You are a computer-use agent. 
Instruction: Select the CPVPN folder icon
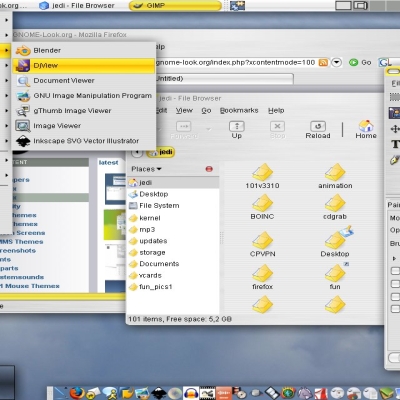(263, 240)
